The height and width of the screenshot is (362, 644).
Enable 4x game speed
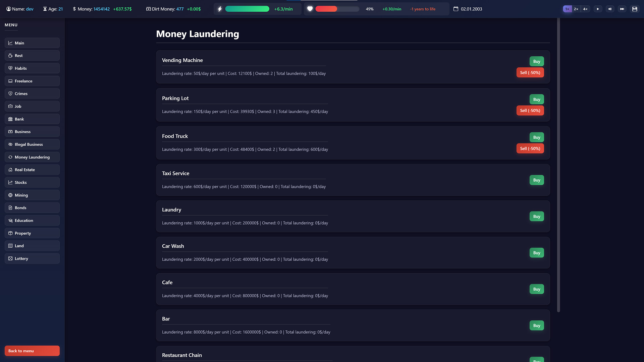pyautogui.click(x=585, y=9)
